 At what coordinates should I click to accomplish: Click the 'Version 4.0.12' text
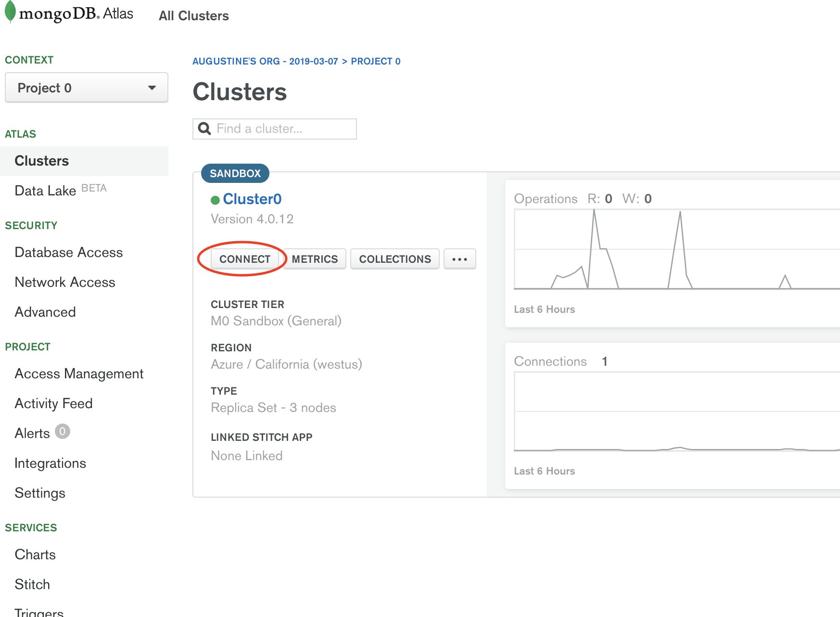[252, 219]
